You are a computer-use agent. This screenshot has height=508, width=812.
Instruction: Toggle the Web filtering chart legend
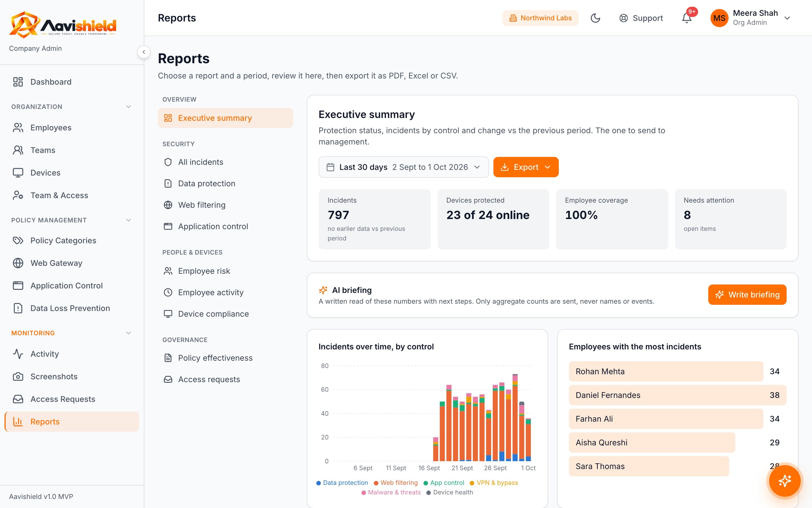click(x=396, y=483)
